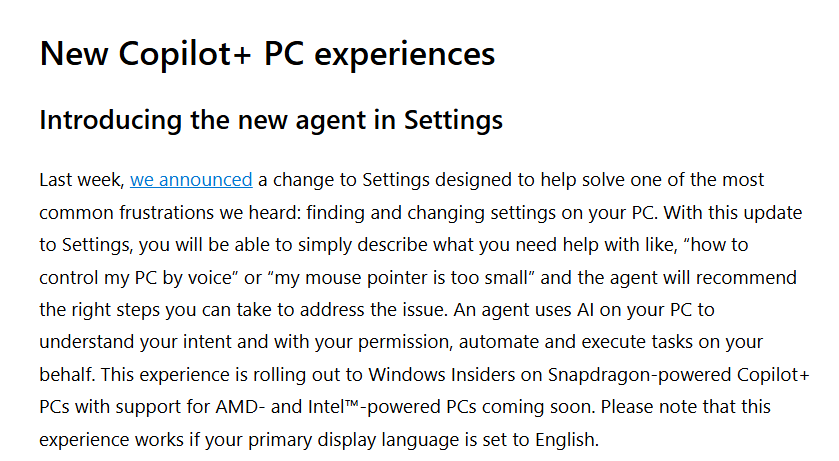Click the phrase "common frustrations" in the paragraph
The height and width of the screenshot is (461, 839).
click(126, 213)
